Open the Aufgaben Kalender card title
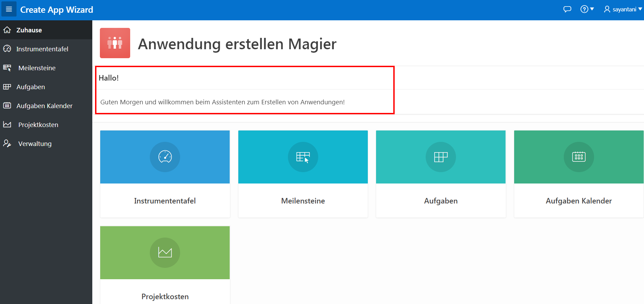The image size is (644, 304). tap(579, 201)
